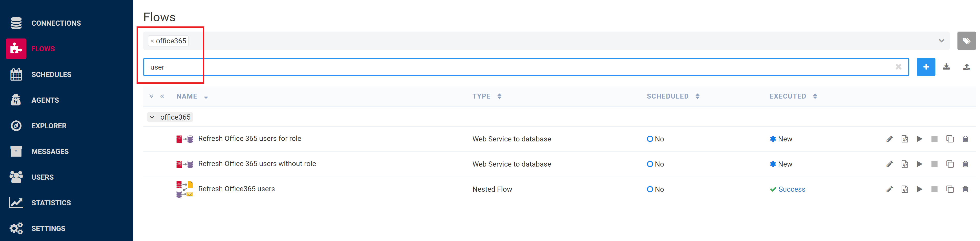Open Refresh Office365 users nested flow

point(237,189)
